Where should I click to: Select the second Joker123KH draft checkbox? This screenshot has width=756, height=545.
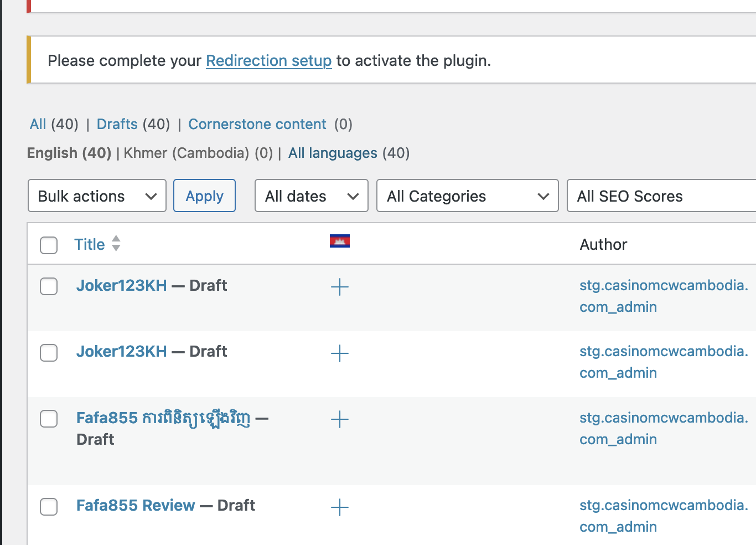click(x=49, y=352)
